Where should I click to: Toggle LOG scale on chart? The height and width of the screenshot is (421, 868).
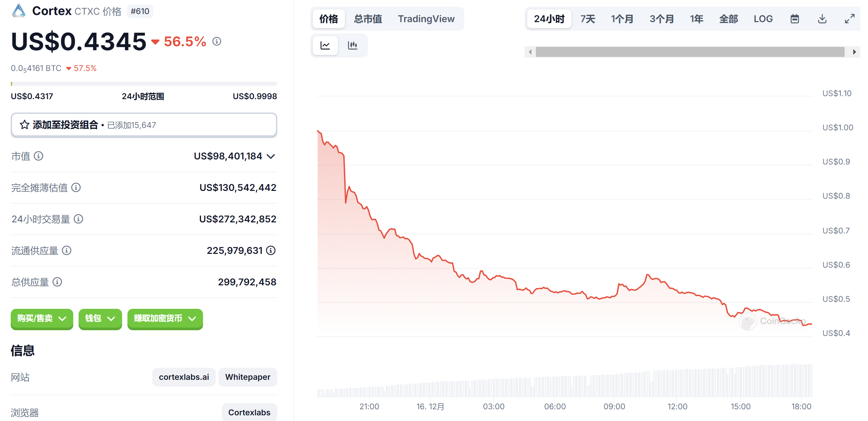pyautogui.click(x=763, y=19)
